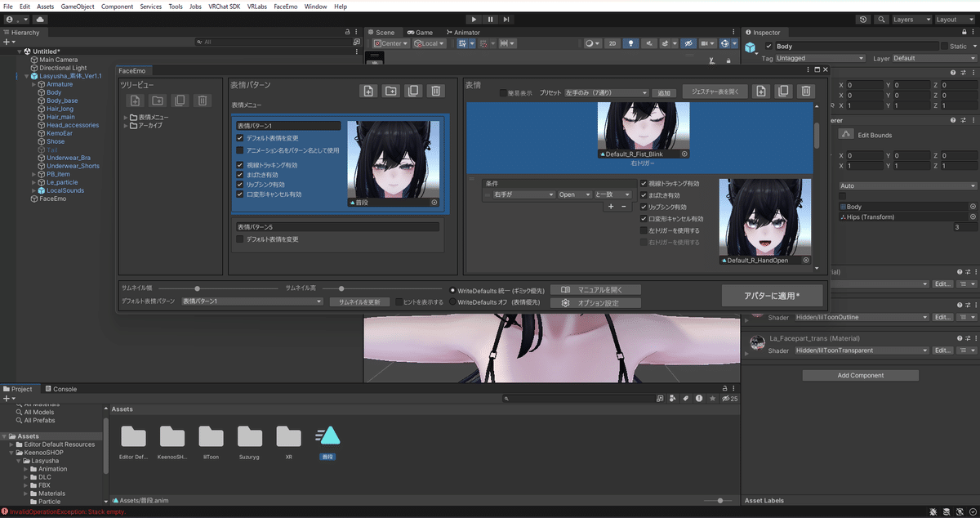Open object picker for Default_R_Fist_Blink
980x518 pixels.
684,154
